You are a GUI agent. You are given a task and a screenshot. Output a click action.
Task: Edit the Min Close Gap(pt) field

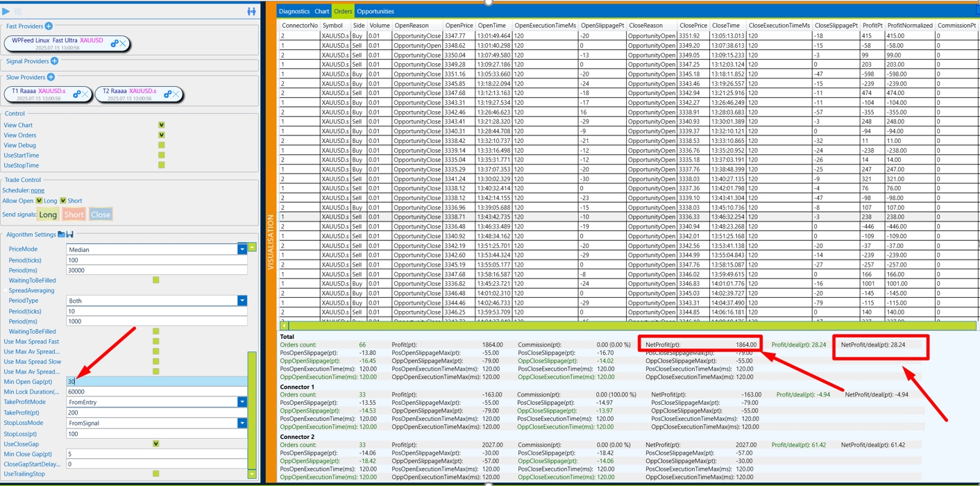point(157,454)
